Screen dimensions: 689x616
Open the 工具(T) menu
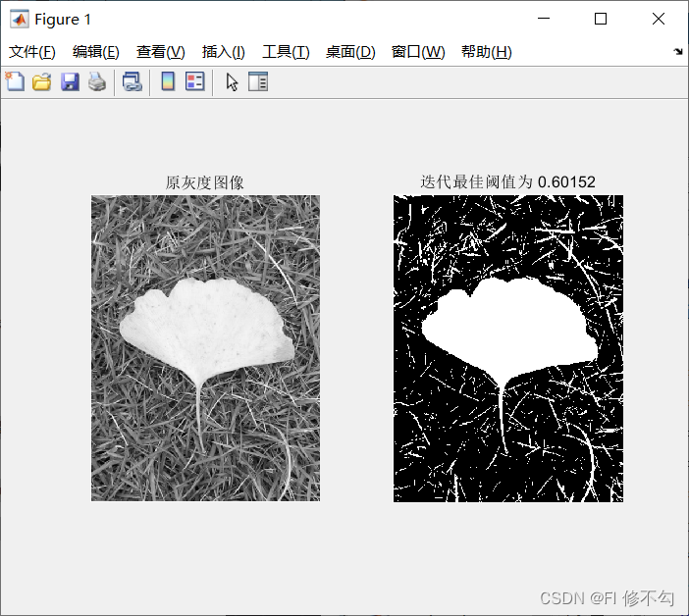(286, 52)
